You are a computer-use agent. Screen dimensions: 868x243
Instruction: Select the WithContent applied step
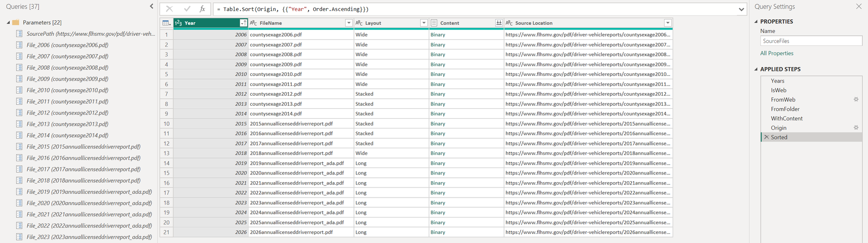tap(812, 118)
